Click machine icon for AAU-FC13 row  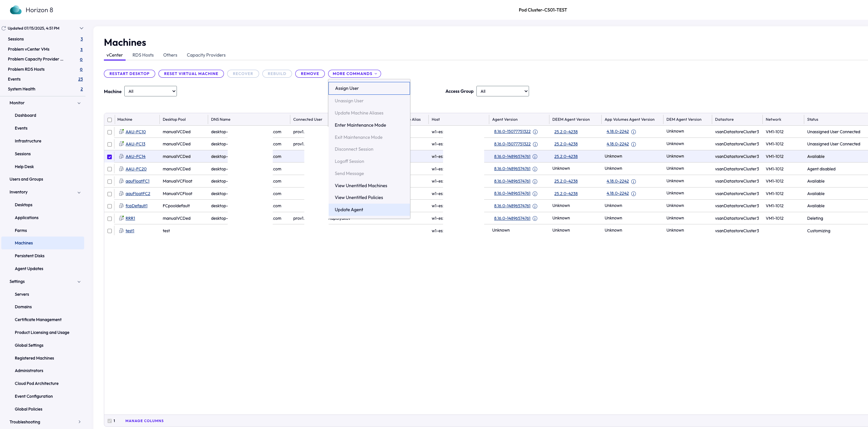point(121,144)
